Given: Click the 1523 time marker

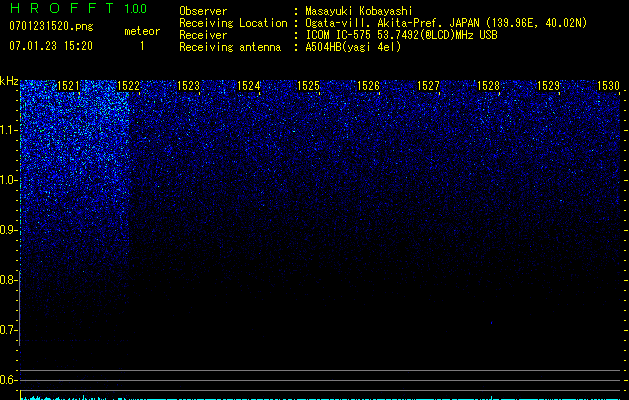Looking at the screenshot, I should pos(189,86).
